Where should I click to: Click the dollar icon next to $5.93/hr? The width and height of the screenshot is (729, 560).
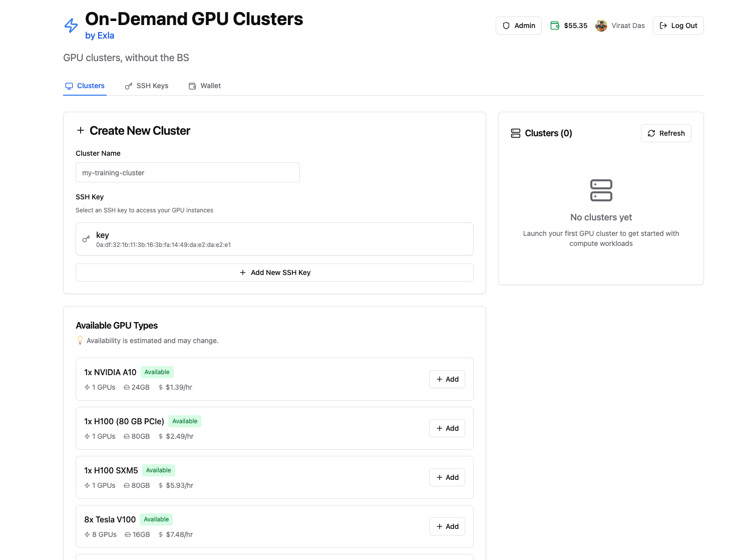[x=161, y=485]
